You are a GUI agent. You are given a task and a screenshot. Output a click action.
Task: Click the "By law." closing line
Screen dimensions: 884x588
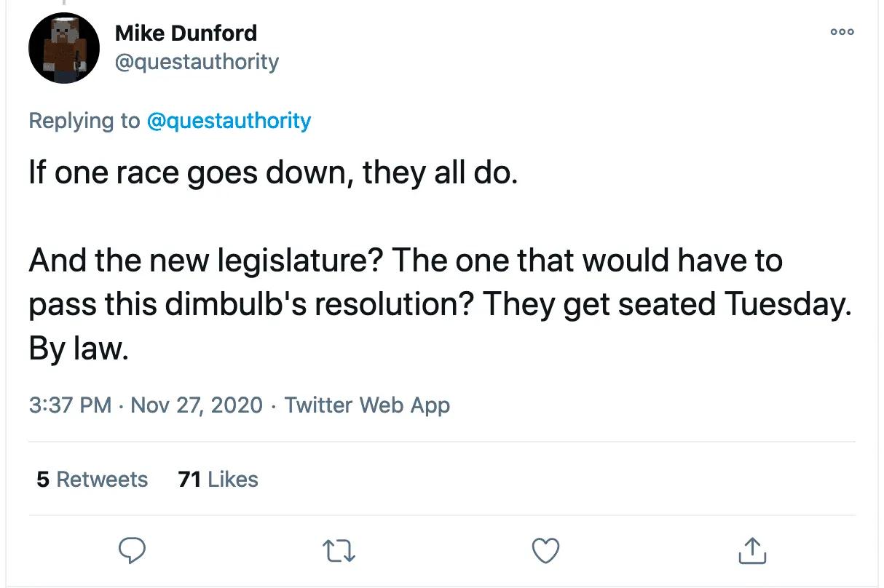pyautogui.click(x=79, y=350)
